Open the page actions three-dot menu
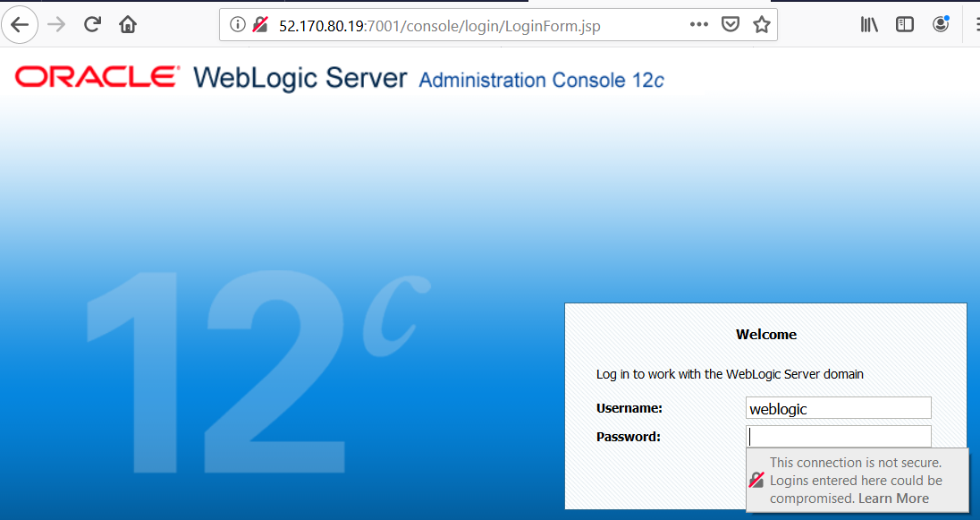The image size is (980, 520). (x=698, y=25)
